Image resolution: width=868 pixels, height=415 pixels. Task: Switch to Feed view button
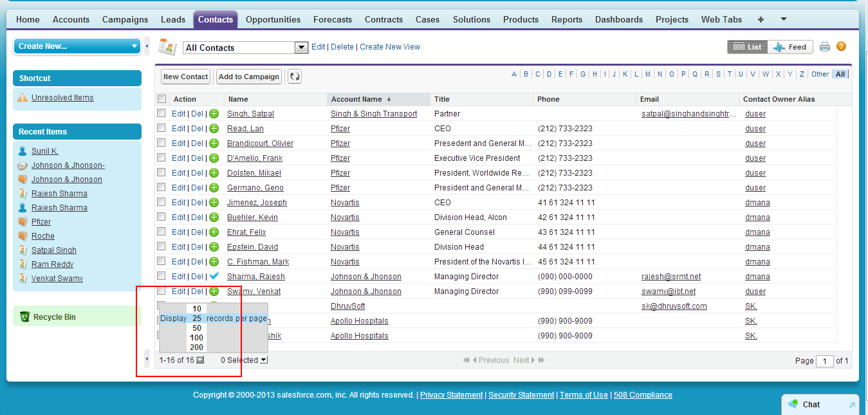pos(790,47)
